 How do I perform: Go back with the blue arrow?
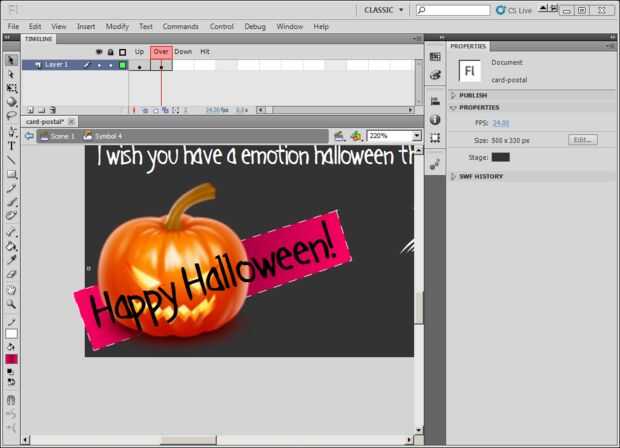[29, 136]
